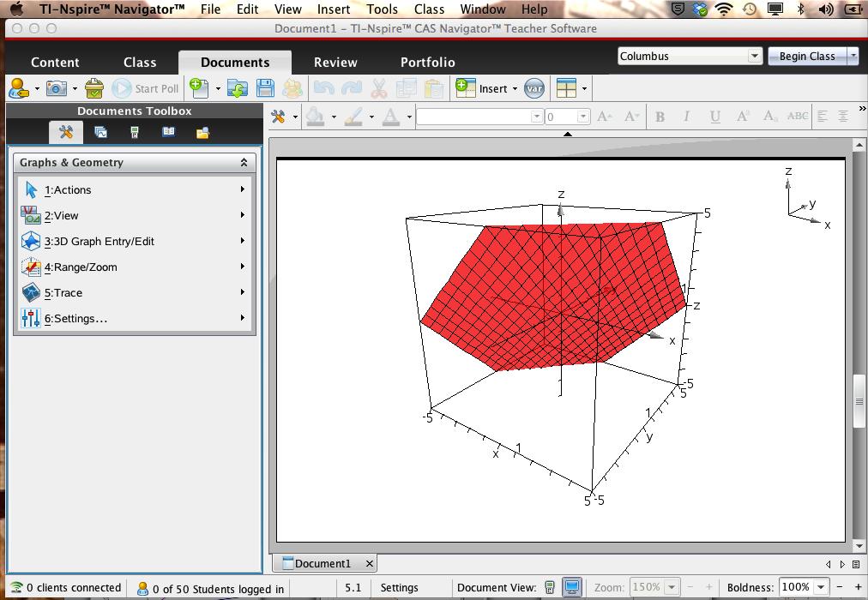Click the vertical scrollbar thumb in document area
Viewport: 868px width, 600px height.
[859, 401]
